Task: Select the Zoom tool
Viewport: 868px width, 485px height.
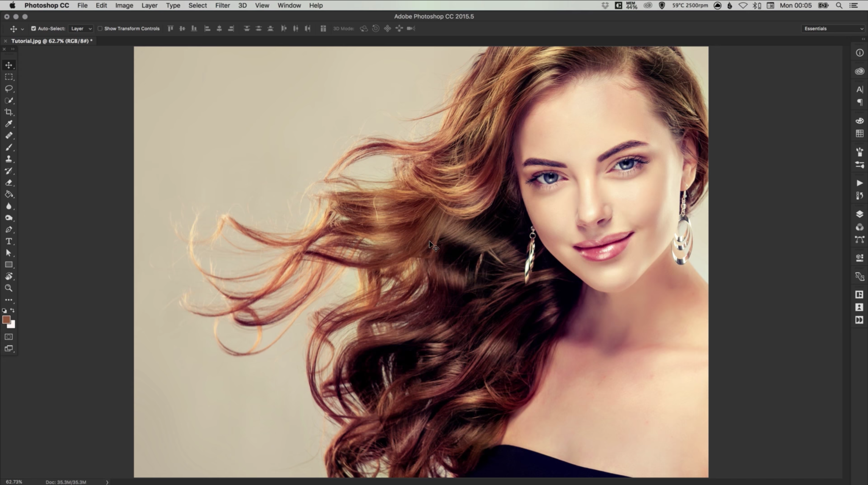Action: point(8,288)
